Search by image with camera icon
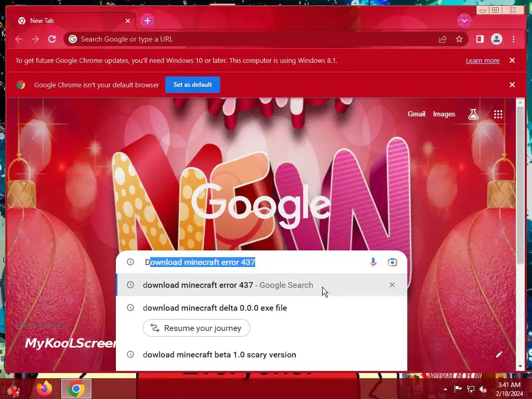This screenshot has width=532, height=399. click(392, 262)
